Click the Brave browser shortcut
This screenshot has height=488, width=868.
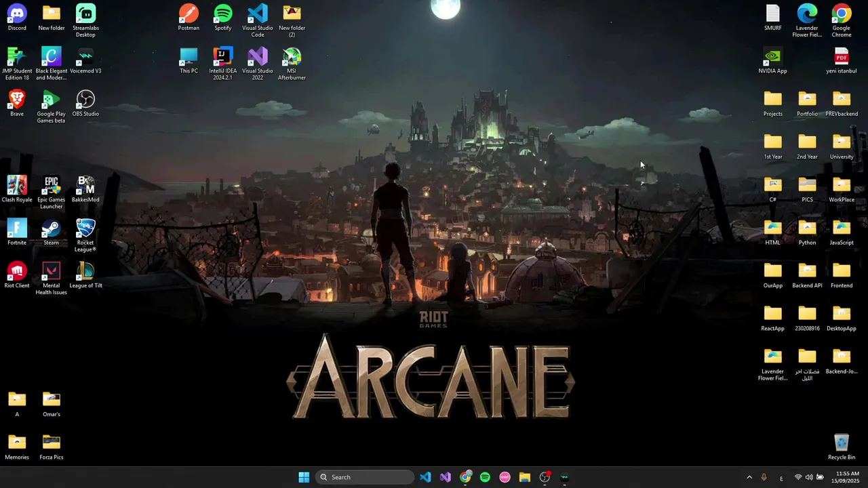tap(17, 103)
